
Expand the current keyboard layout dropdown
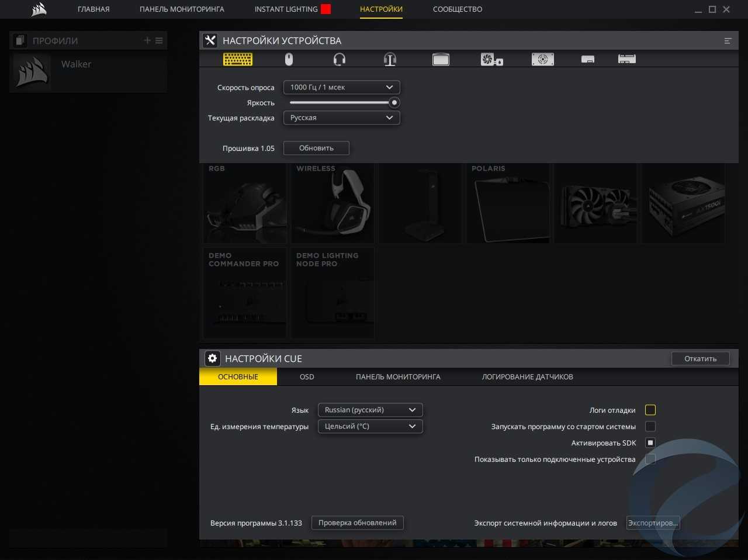(341, 117)
